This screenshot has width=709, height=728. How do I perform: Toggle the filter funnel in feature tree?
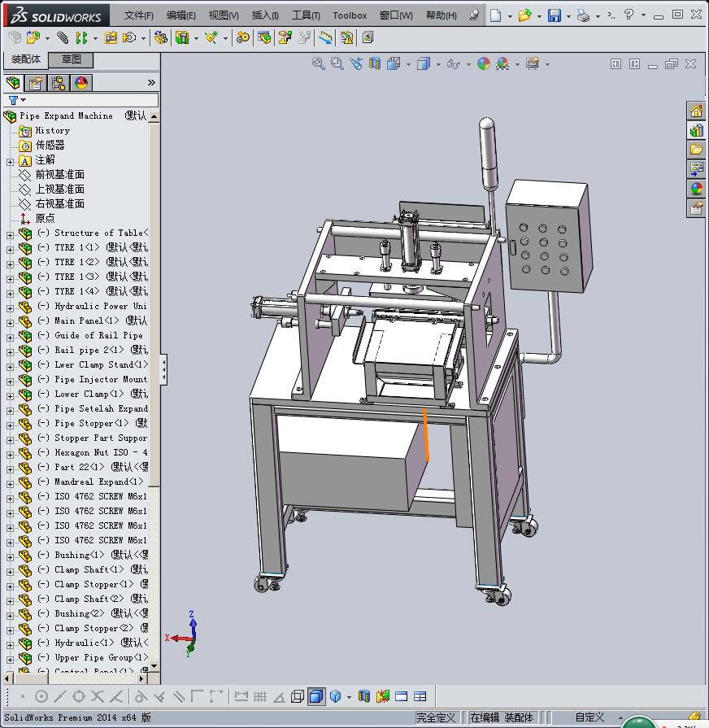click(x=14, y=100)
